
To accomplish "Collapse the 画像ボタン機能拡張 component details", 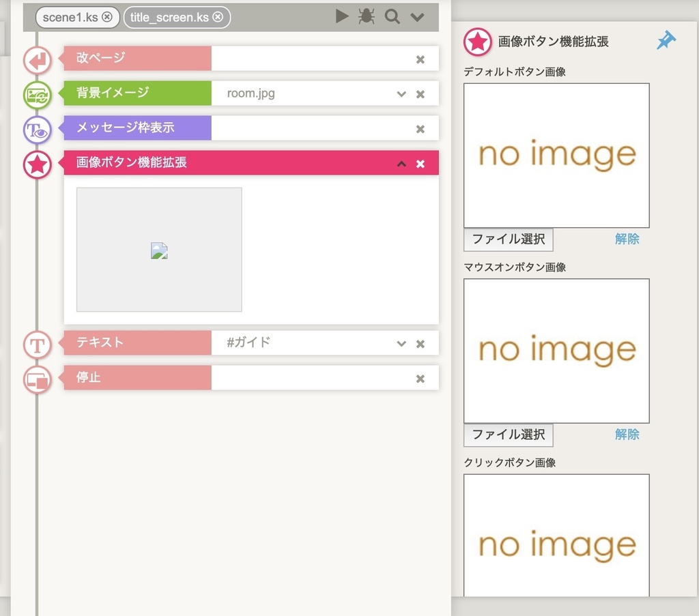I will tap(401, 163).
